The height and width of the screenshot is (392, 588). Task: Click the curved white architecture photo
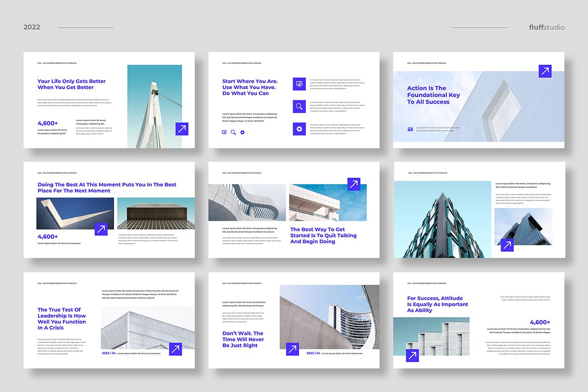click(247, 202)
